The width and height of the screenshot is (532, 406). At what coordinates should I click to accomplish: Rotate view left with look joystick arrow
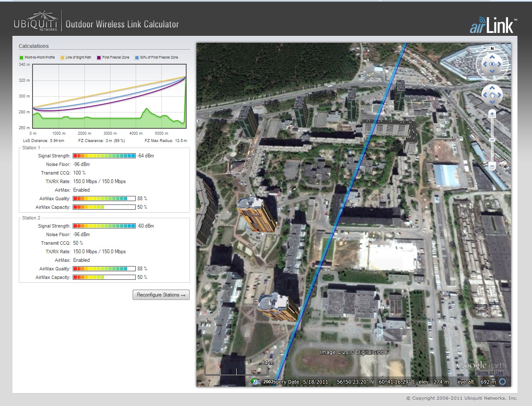tap(484, 64)
